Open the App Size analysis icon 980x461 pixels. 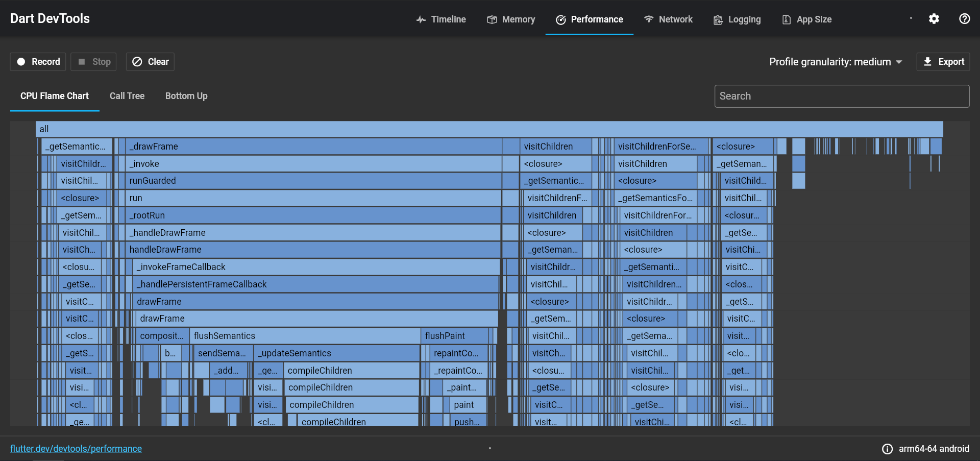pyautogui.click(x=786, y=19)
